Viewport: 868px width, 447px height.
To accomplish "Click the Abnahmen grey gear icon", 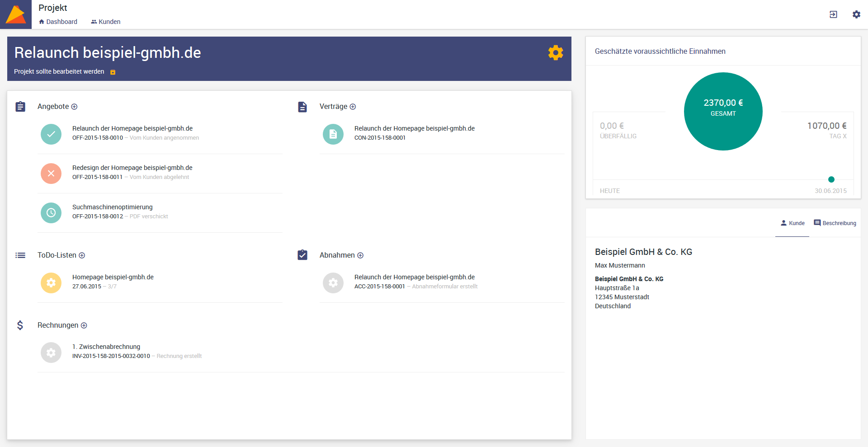I will [x=333, y=283].
